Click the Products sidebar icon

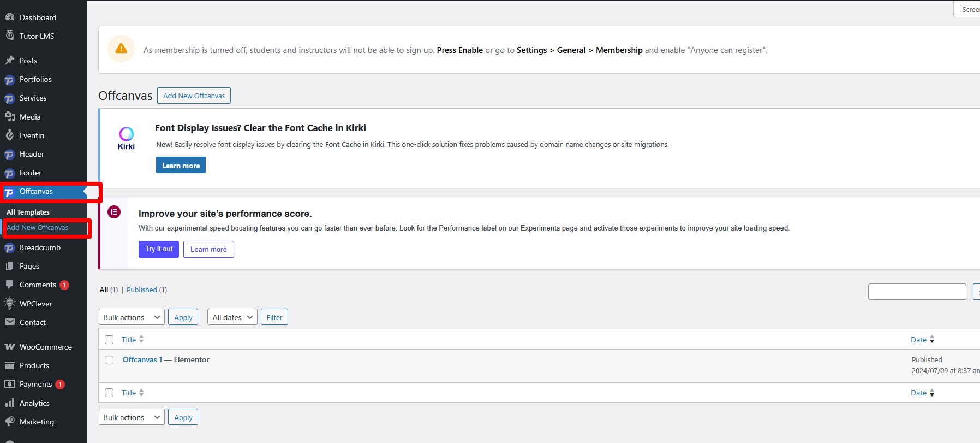click(10, 365)
